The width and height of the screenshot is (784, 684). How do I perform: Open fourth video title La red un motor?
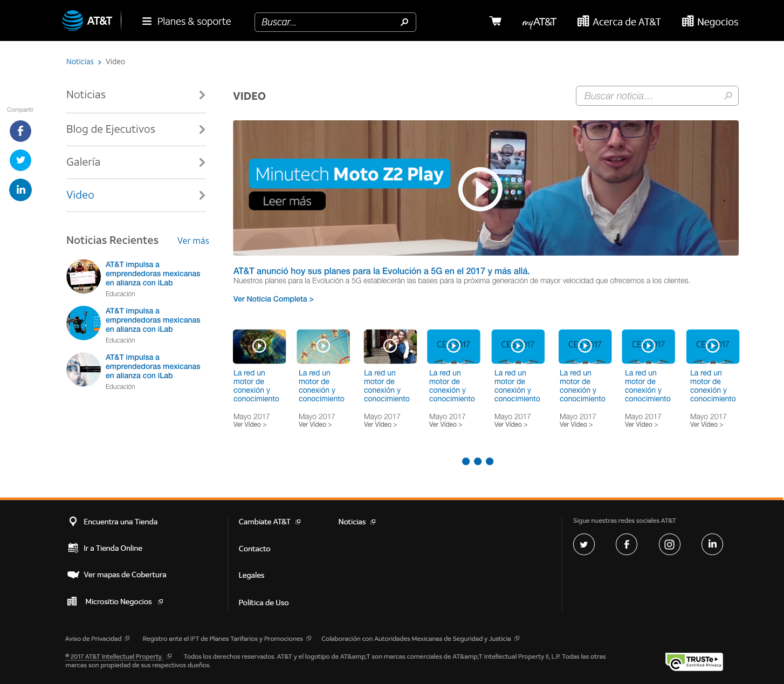click(452, 386)
